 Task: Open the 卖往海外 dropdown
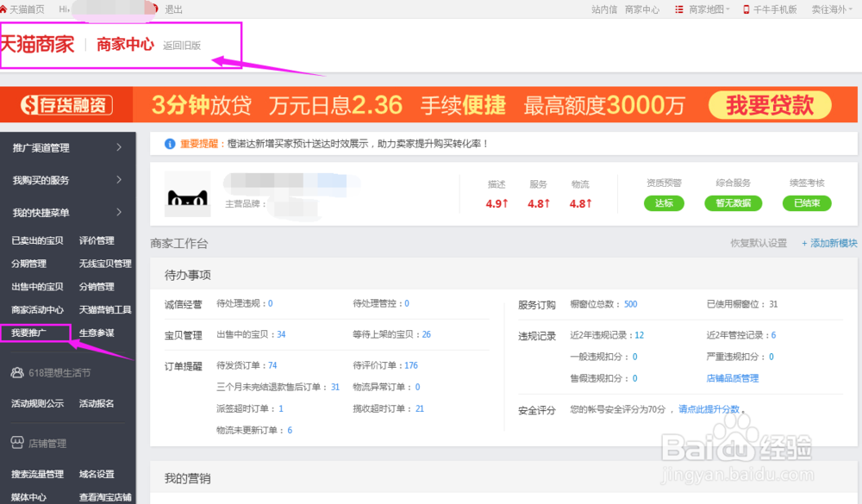coord(832,9)
